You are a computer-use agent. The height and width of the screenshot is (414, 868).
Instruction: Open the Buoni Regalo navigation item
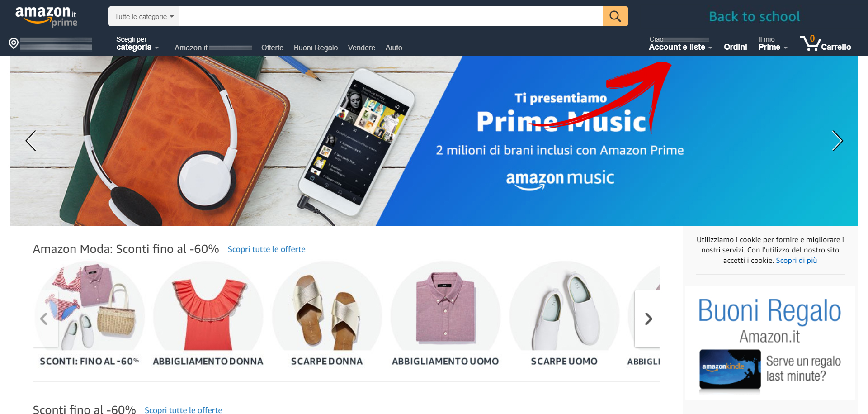tap(316, 48)
